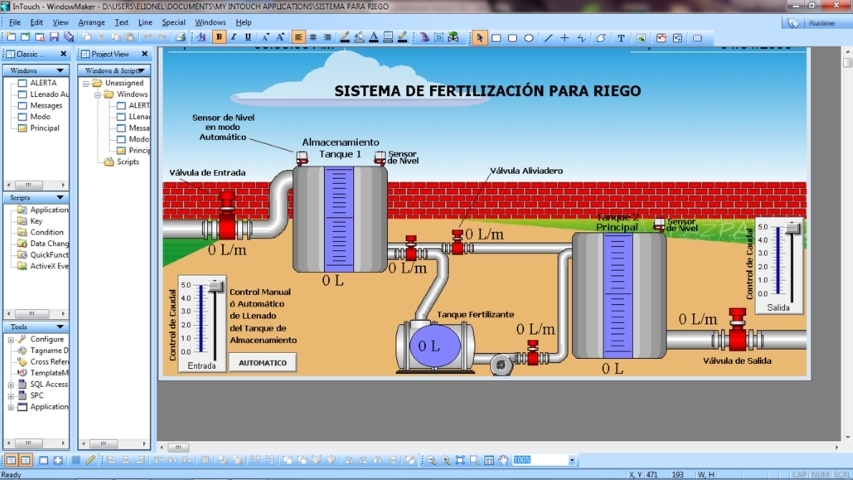This screenshot has width=853, height=480.
Task: Open the Fill Color bucket tool
Action: (x=359, y=38)
